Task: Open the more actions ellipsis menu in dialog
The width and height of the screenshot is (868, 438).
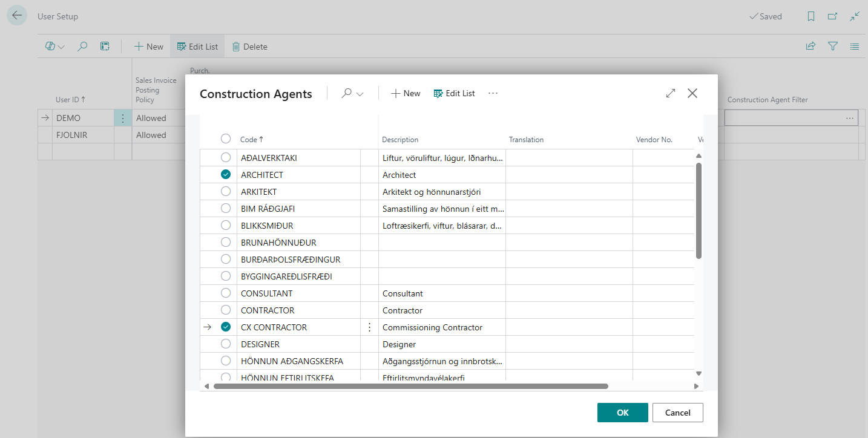Action: (493, 93)
